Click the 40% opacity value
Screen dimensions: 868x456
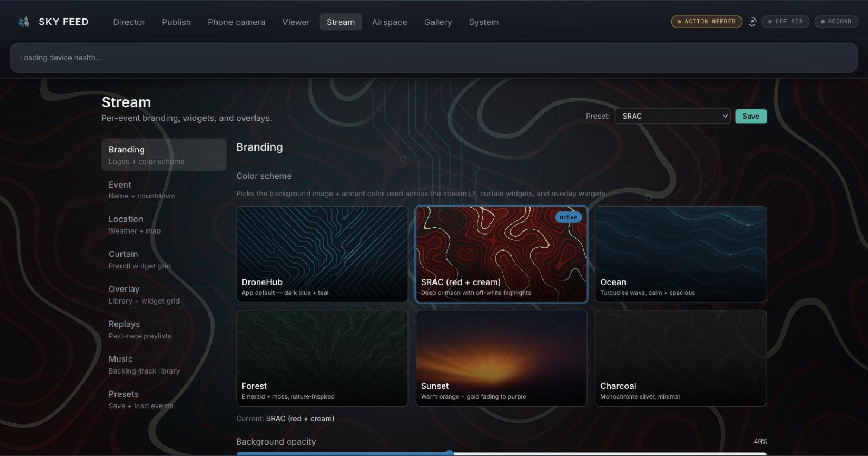760,441
